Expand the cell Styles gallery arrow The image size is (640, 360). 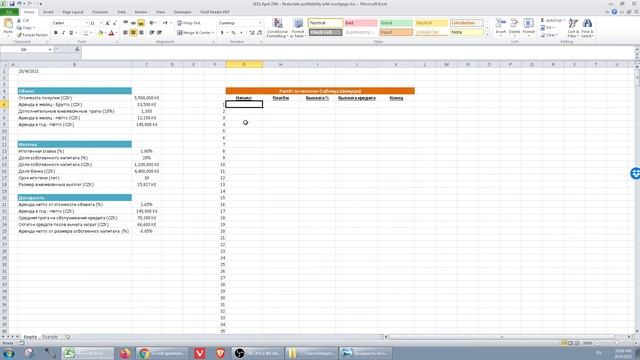487,36
